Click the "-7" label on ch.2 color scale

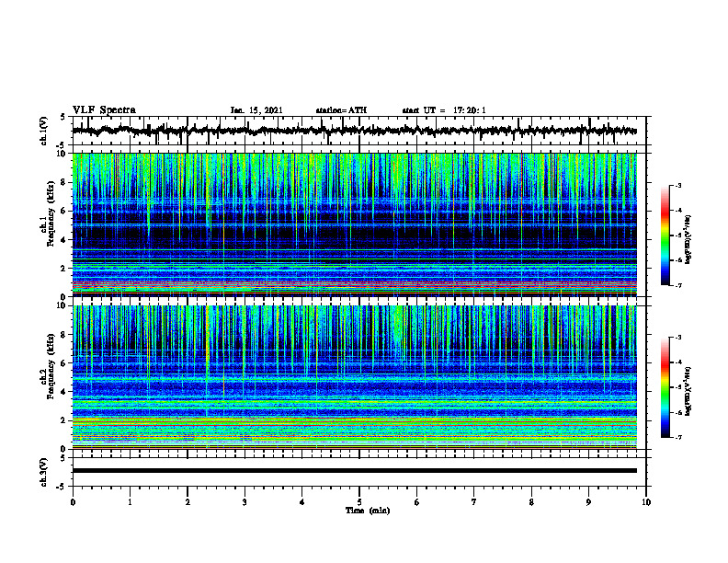pyautogui.click(x=677, y=437)
